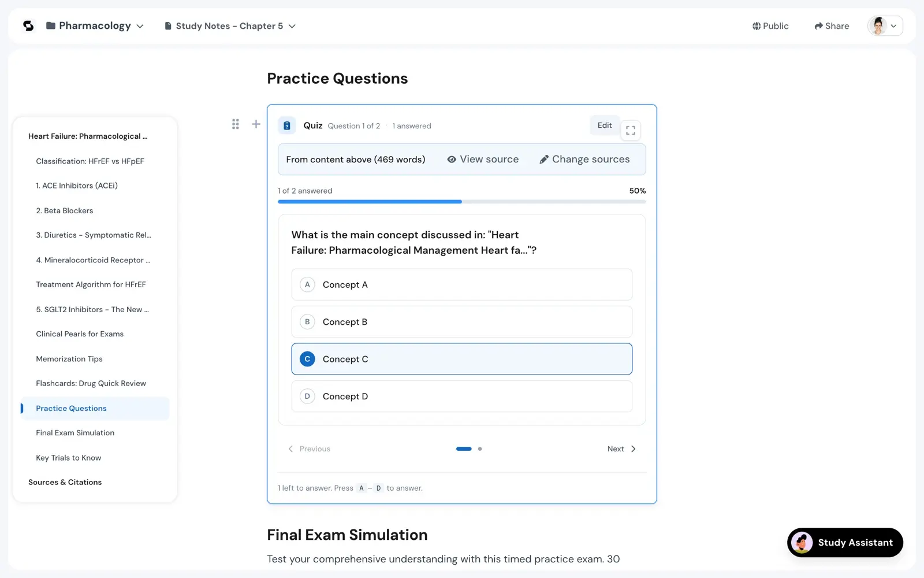Select answer option Concept B
The image size is (924, 578).
click(461, 322)
